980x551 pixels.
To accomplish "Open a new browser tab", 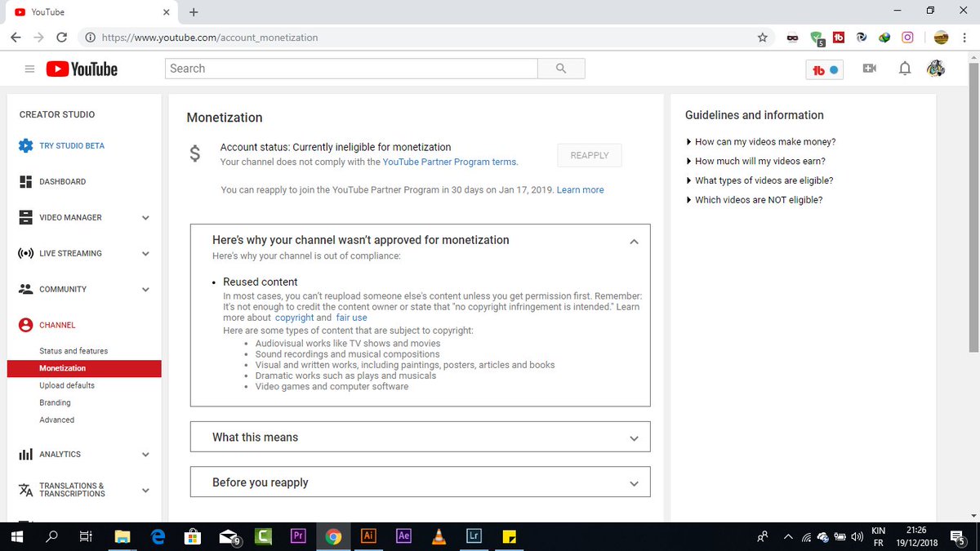I will [x=194, y=12].
